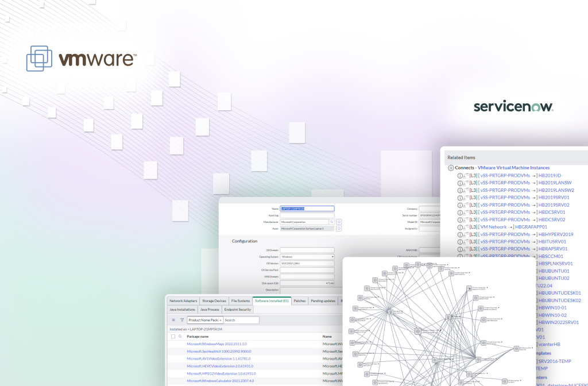Click the column search magnifier icon

pos(180,337)
